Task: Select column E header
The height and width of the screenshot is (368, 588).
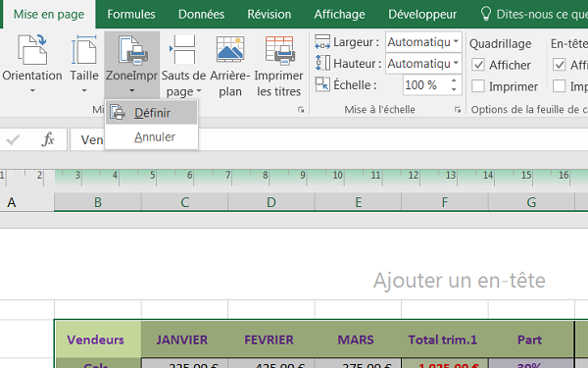Action: (358, 202)
